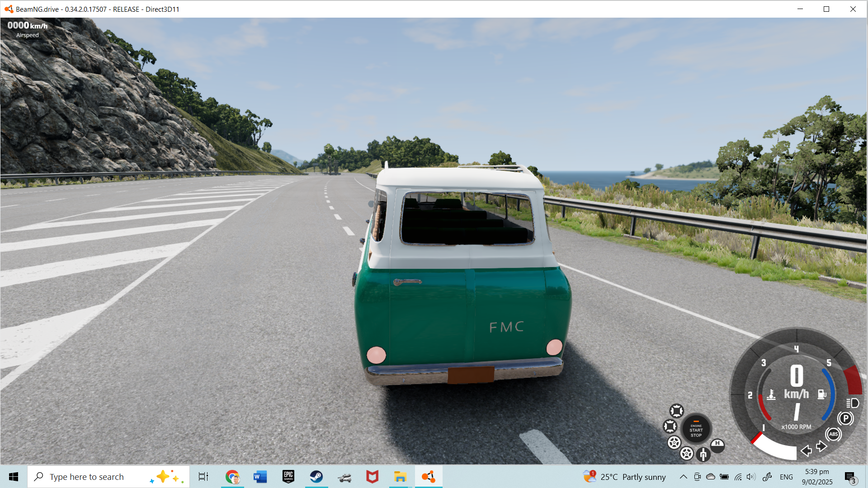This screenshot has width=868, height=488.
Task: Click the range-box shifter icon
Action: click(x=703, y=454)
